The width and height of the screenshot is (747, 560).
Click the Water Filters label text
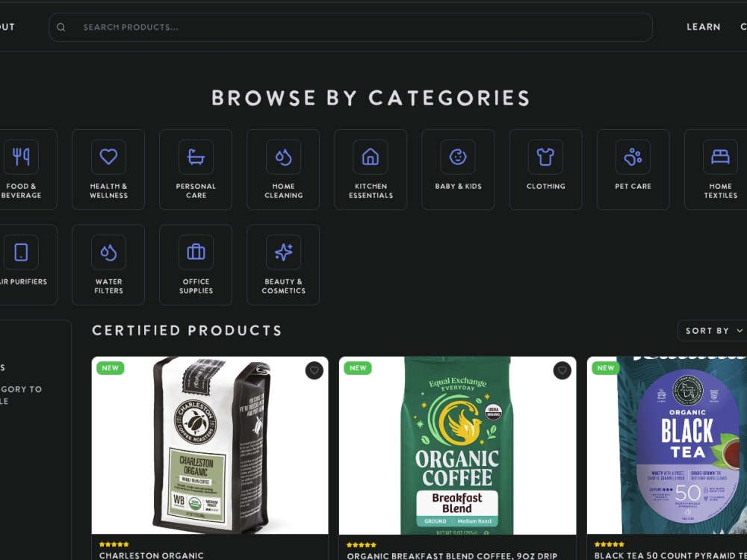click(108, 286)
